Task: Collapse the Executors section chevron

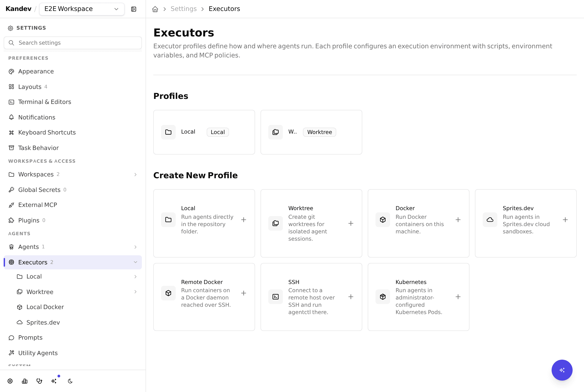Action: click(135, 262)
